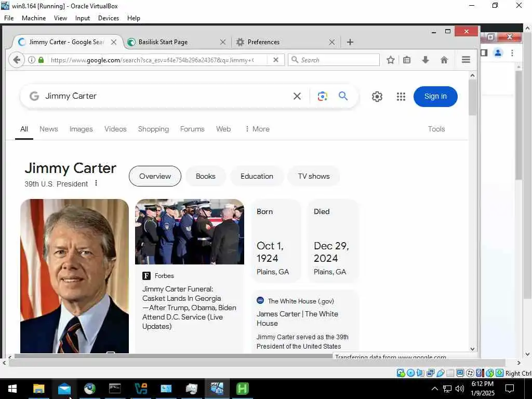Click VirtualBox optical disk status icon
The width and height of the screenshot is (532, 399).
click(x=410, y=373)
